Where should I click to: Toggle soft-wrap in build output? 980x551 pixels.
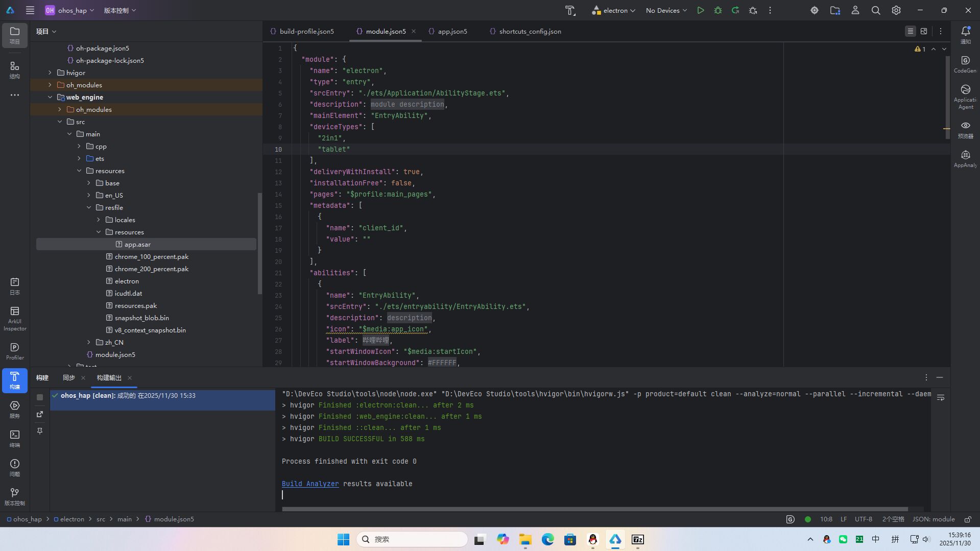coord(941,397)
